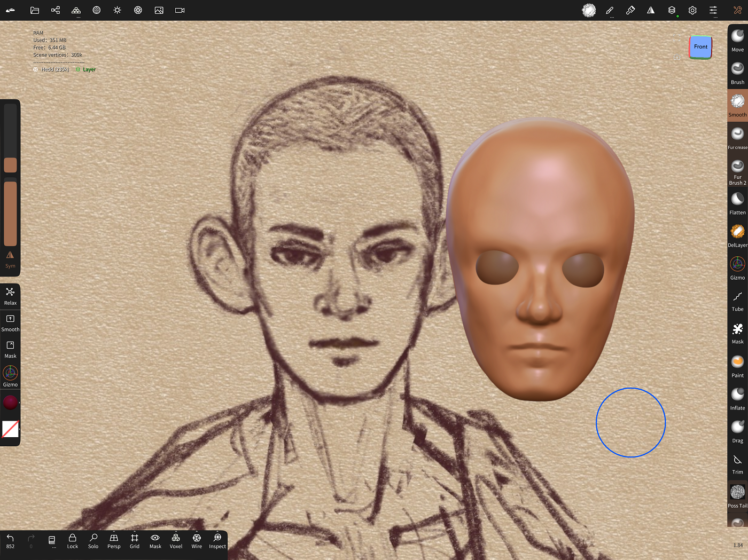Open the Topology menu
Image resolution: width=748 pixels, height=560 pixels.
[x=76, y=10]
